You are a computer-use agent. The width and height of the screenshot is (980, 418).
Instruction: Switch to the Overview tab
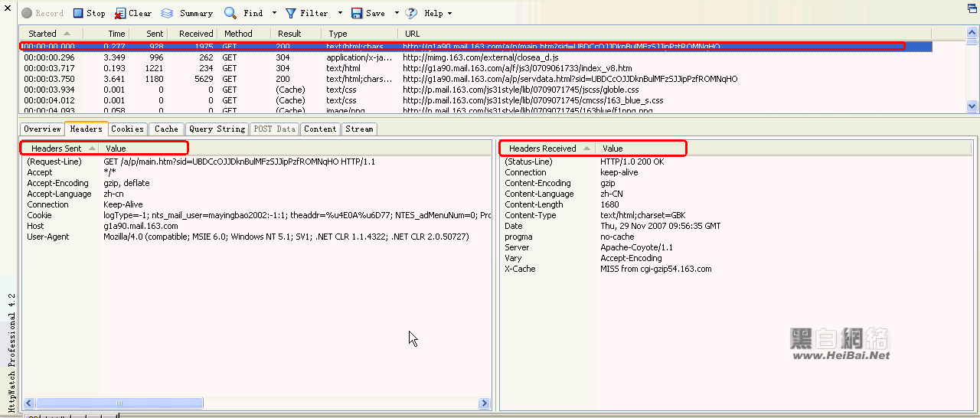point(42,129)
